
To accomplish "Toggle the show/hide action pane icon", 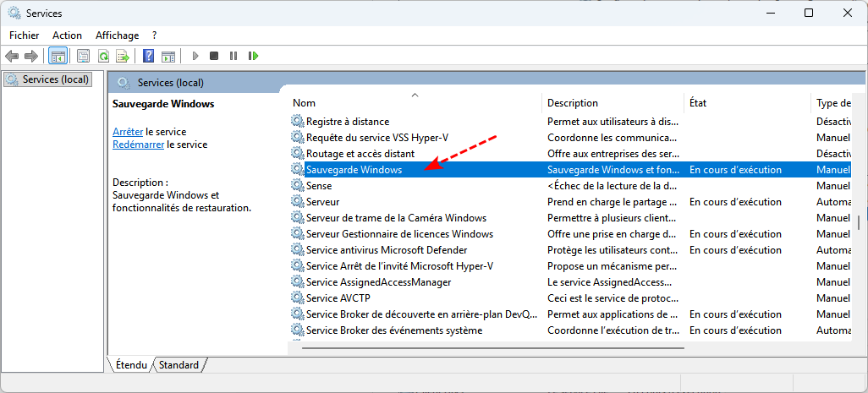I will coord(168,56).
